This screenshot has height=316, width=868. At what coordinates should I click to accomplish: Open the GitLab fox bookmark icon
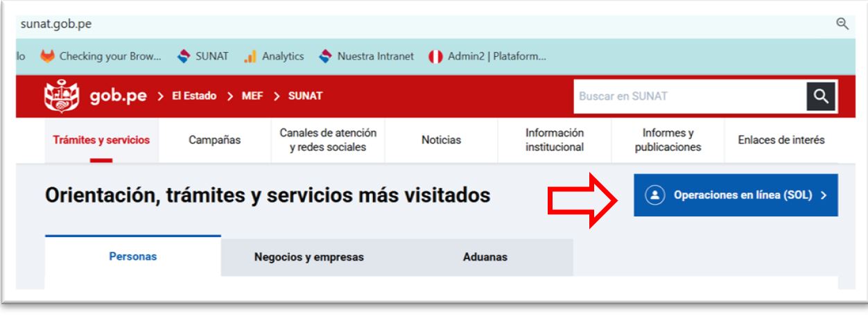47,57
